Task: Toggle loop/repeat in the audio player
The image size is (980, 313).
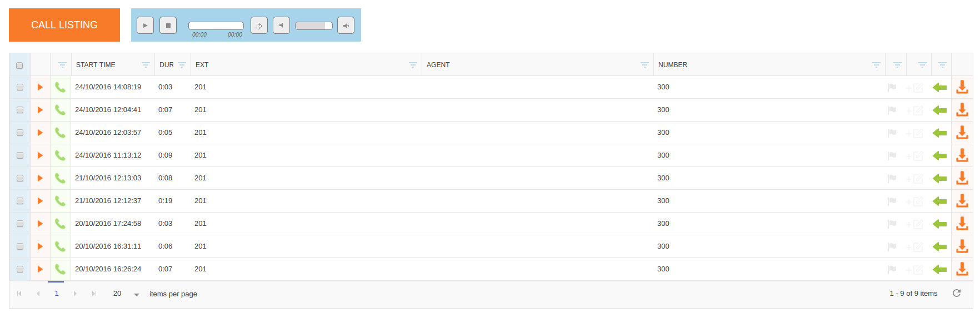Action: (x=259, y=26)
